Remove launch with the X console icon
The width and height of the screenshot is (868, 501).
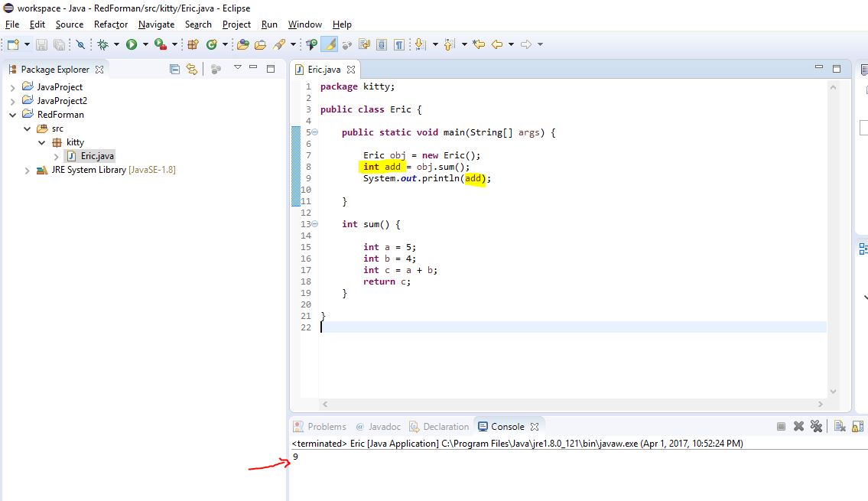[799, 426]
